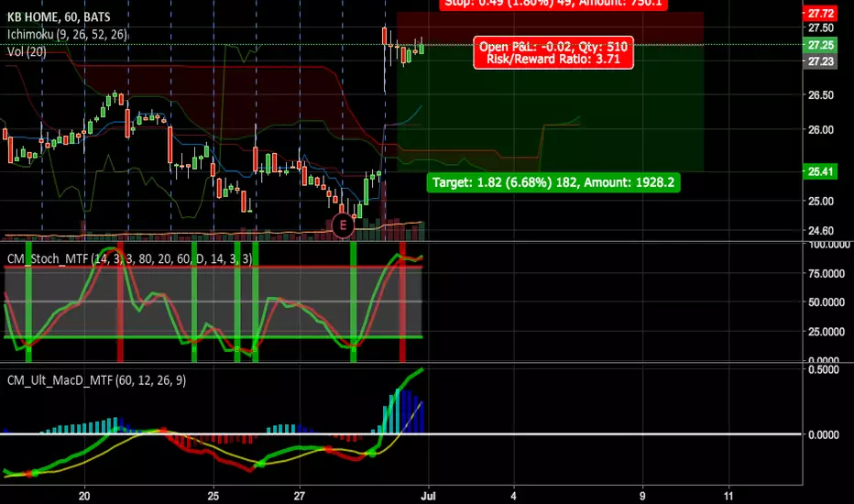The height and width of the screenshot is (504, 854).
Task: Select the CM_Ult_MacD_MTF indicator title
Action: tap(96, 380)
